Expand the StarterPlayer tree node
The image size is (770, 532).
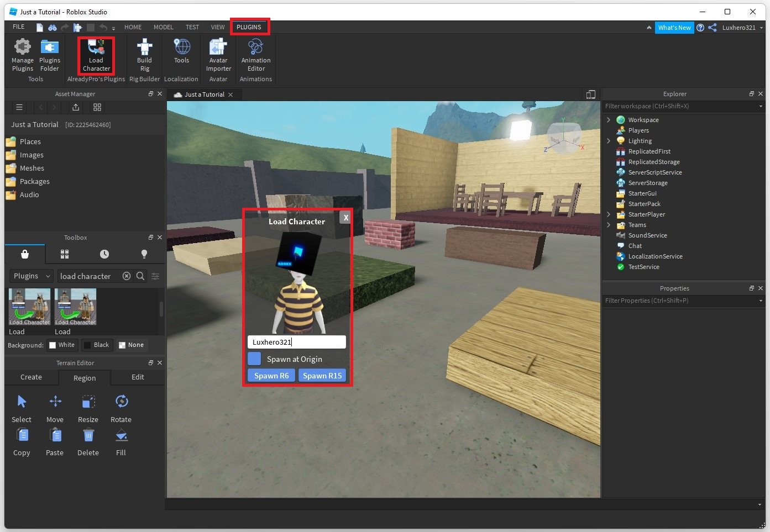pos(609,214)
